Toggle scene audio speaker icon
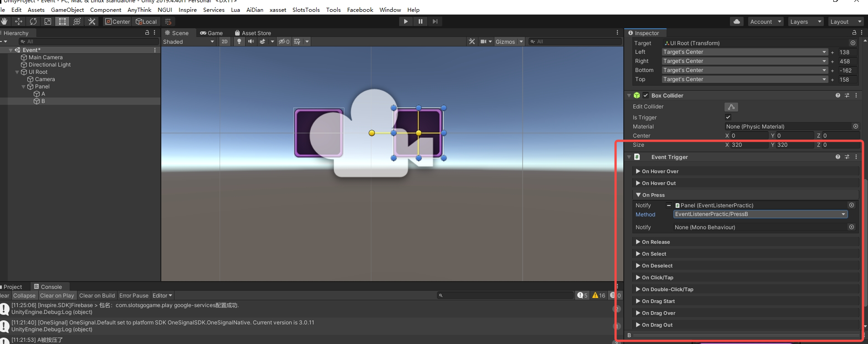Image resolution: width=868 pixels, height=344 pixels. pyautogui.click(x=251, y=41)
